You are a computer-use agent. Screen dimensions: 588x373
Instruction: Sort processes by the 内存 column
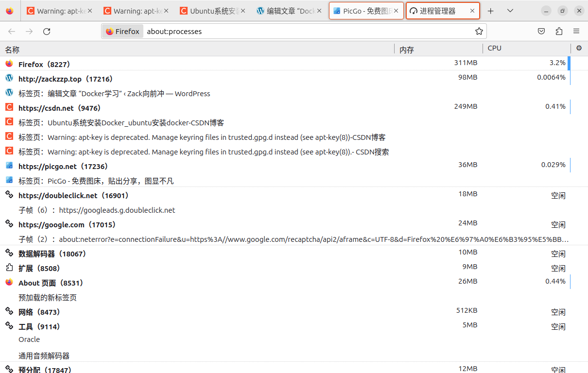[x=439, y=49]
